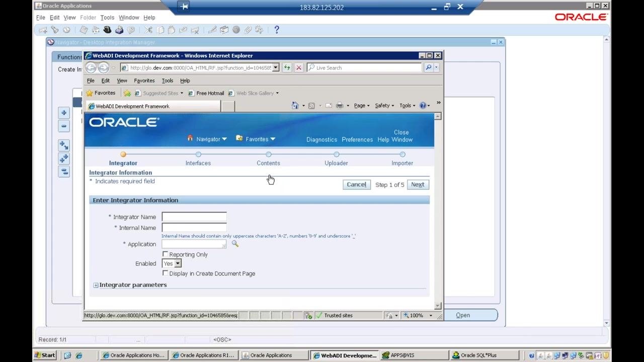Open the IE zoom level 100% control
Image resolution: width=644 pixels, height=362 pixels.
(x=418, y=315)
